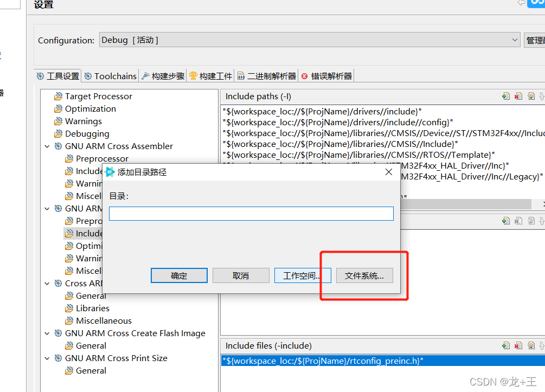Image resolution: width=545 pixels, height=392 pixels.
Task: Click the Debugging tree icon
Action: [x=59, y=134]
